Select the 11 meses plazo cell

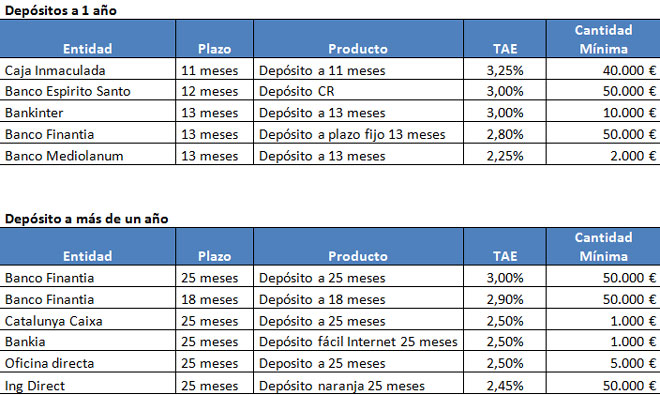point(215,69)
